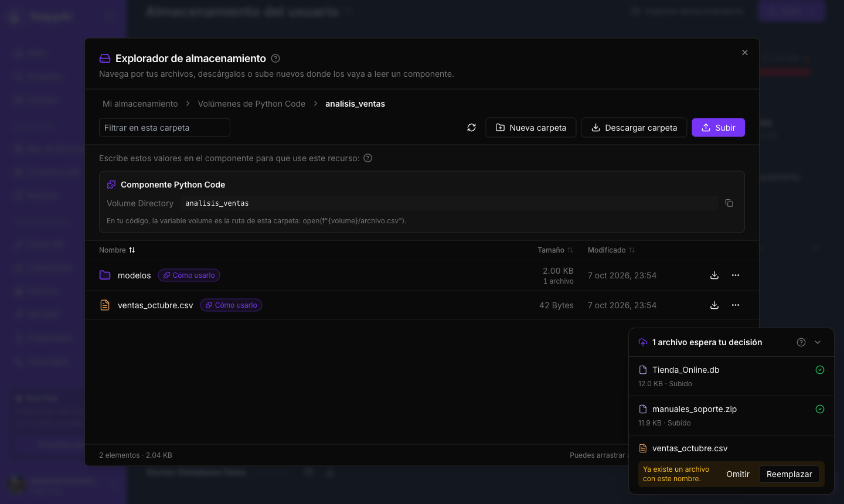This screenshot has width=844, height=504.
Task: Open more options for ventas_octubre.csv row
Action: [736, 305]
